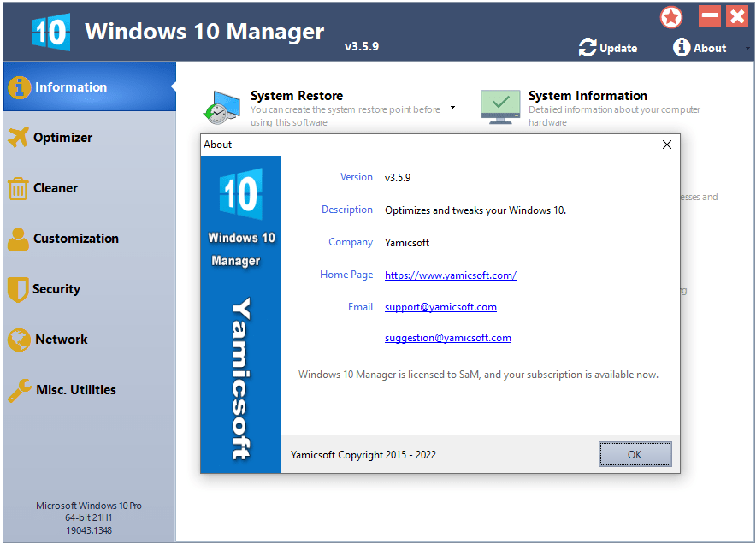Click the Windows 10 Manager logo icon

click(50, 32)
